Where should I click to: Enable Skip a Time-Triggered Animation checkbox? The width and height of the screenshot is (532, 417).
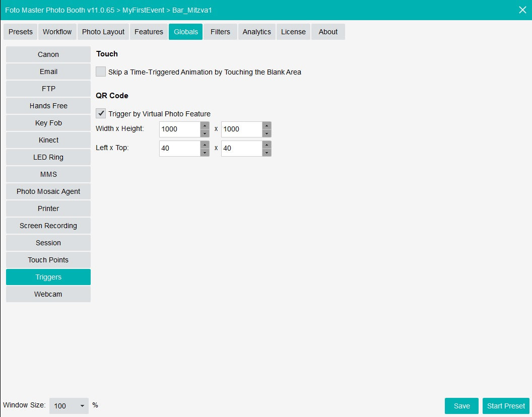[x=101, y=72]
